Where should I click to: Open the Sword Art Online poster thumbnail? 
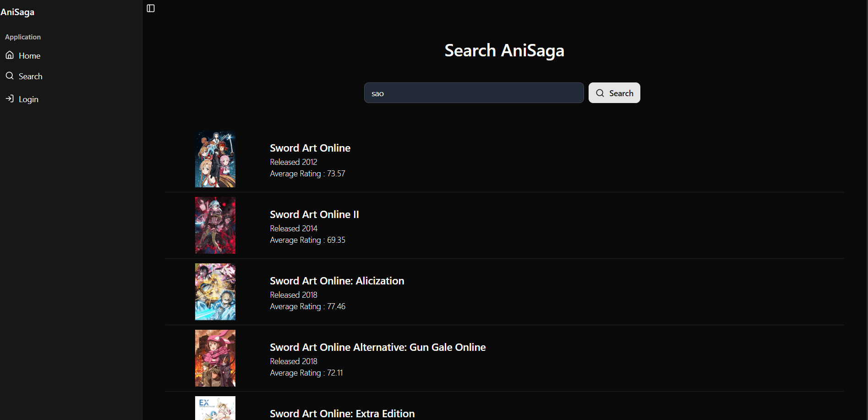tap(215, 159)
